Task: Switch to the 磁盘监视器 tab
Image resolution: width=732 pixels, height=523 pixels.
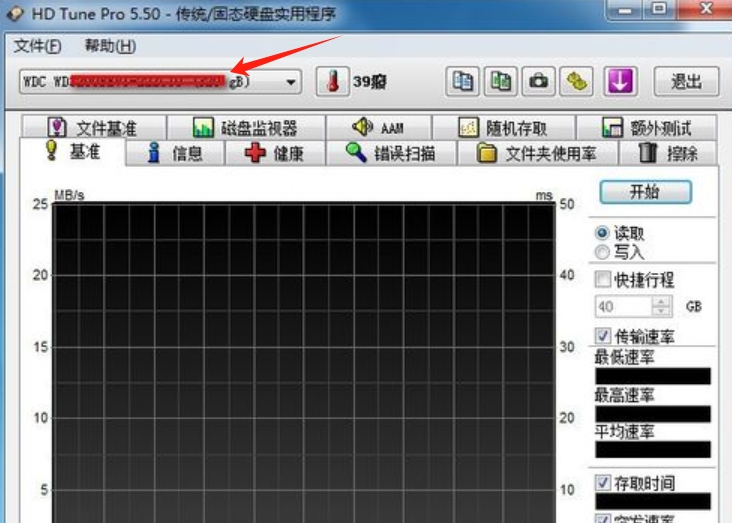Action: pos(246,127)
